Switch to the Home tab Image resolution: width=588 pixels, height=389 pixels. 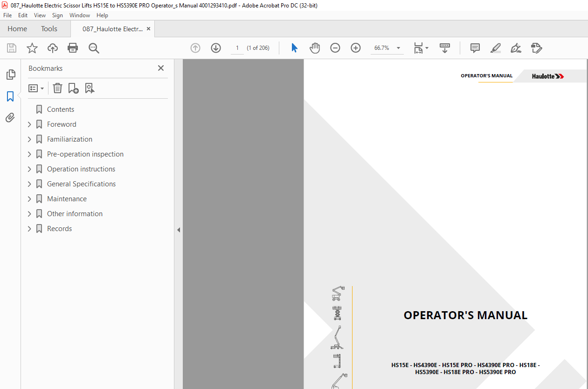[x=17, y=28]
